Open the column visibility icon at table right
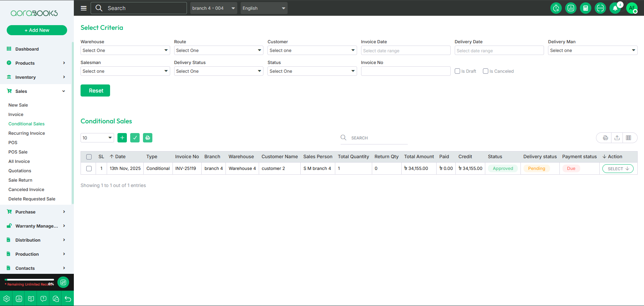 tap(629, 138)
